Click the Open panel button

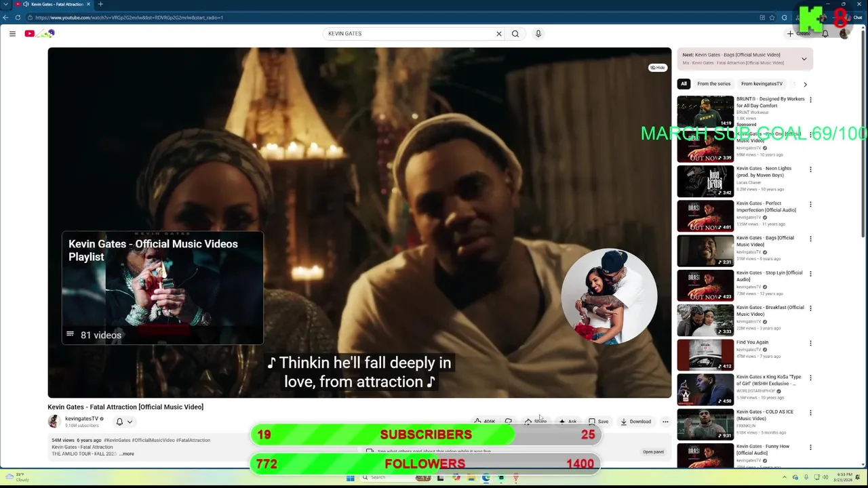coord(653,452)
